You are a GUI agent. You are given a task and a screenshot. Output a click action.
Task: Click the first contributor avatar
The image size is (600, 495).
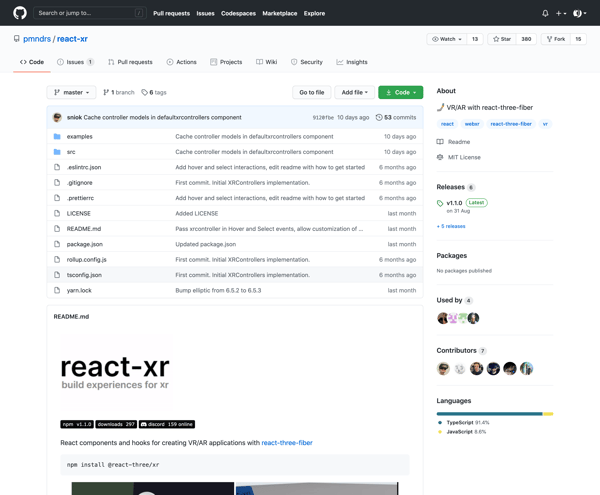[x=443, y=369]
